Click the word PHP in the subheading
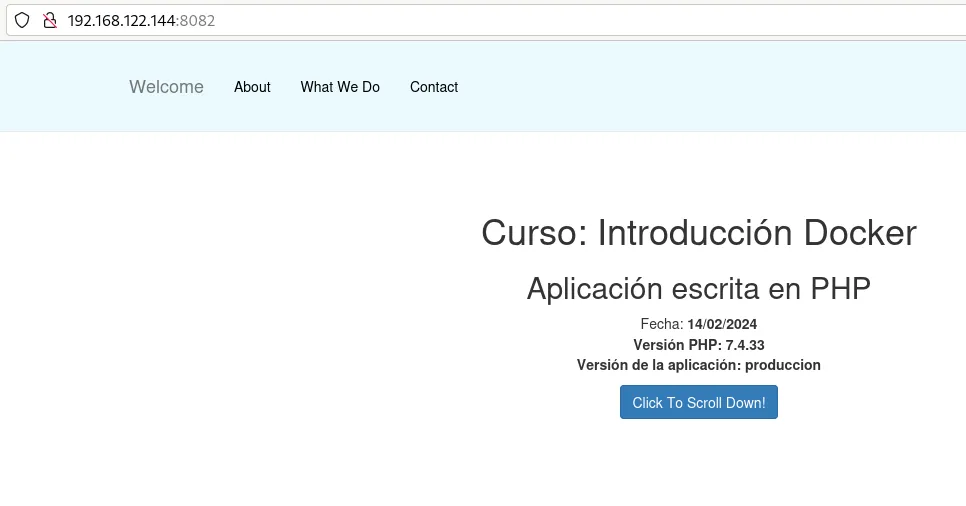 [x=840, y=288]
